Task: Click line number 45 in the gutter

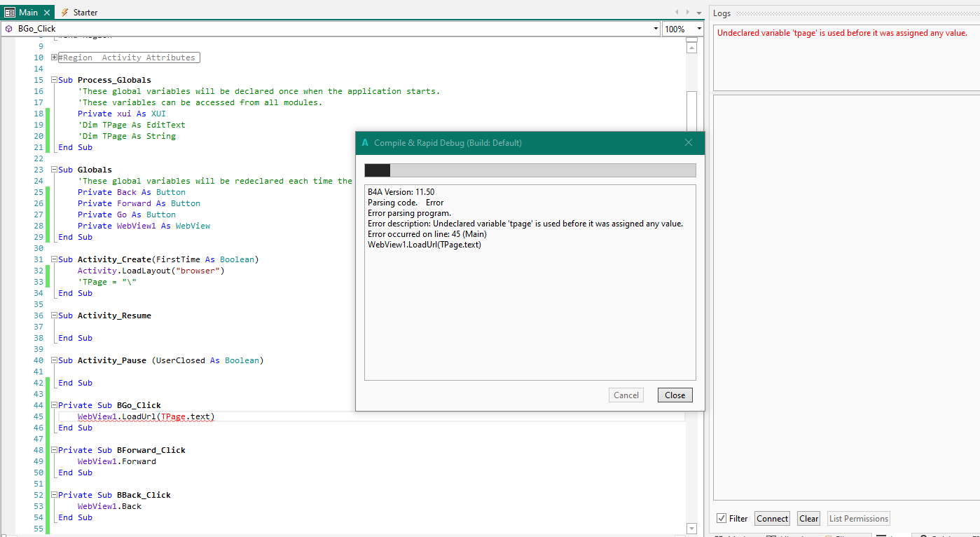Action: (x=38, y=416)
